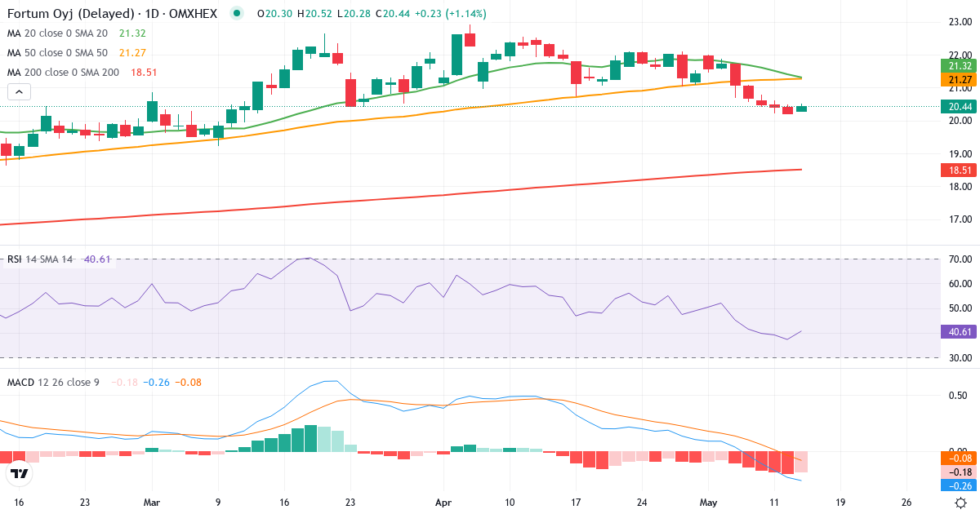980x514 pixels.
Task: Click the 70.00 RSI scale label
Action: pyautogui.click(x=959, y=259)
